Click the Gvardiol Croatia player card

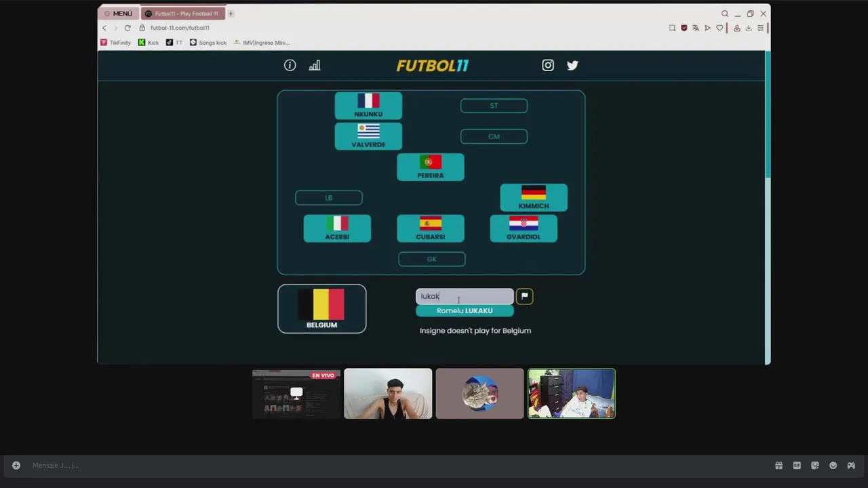[x=524, y=228]
